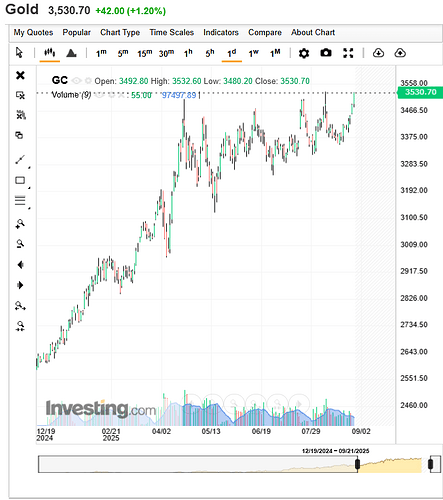Take a chart snapshot with camera icon
This screenshot has width=443, height=500.
point(326,53)
